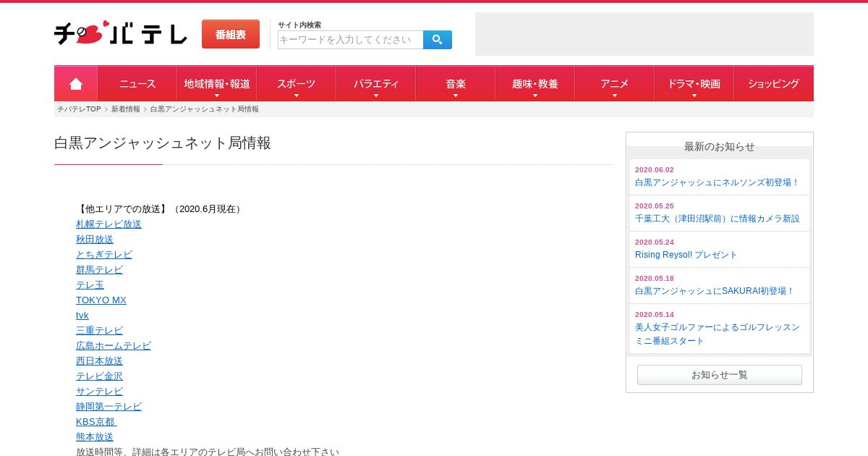The width and height of the screenshot is (868, 456).
Task: Expand the 音楽 menu
Action: (456, 84)
